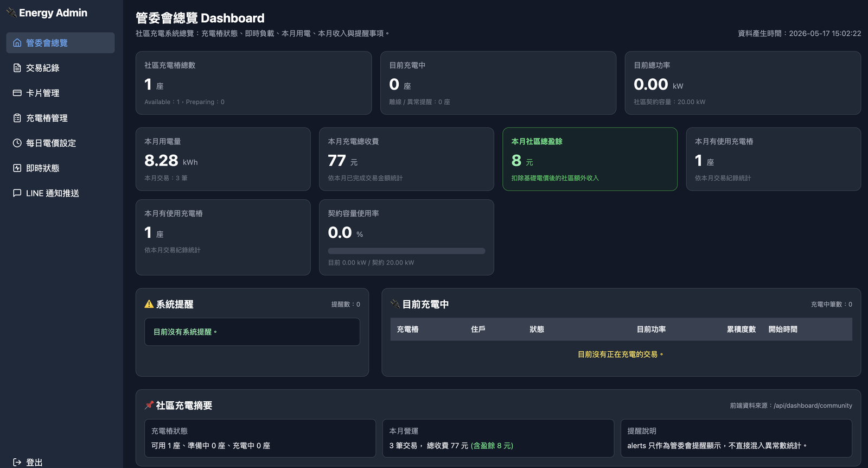Viewport: 868px width, 468px height.
Task: Click the 目前沒有系統提醒 message
Action: pos(185,332)
